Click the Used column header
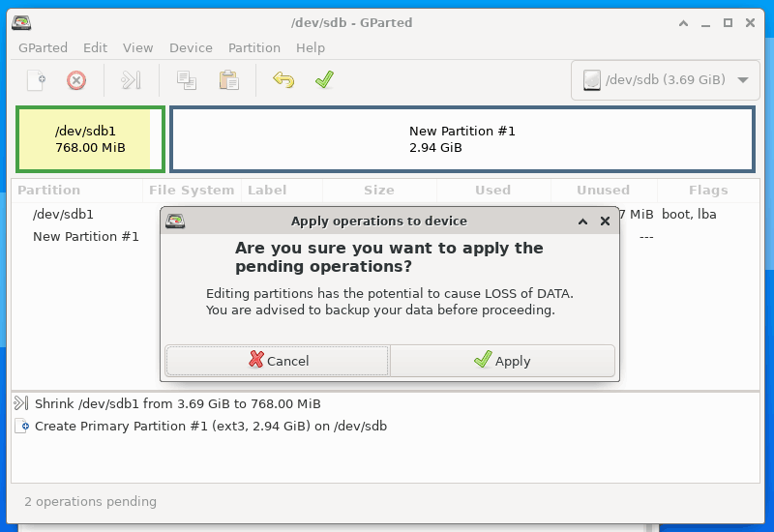 (x=493, y=190)
